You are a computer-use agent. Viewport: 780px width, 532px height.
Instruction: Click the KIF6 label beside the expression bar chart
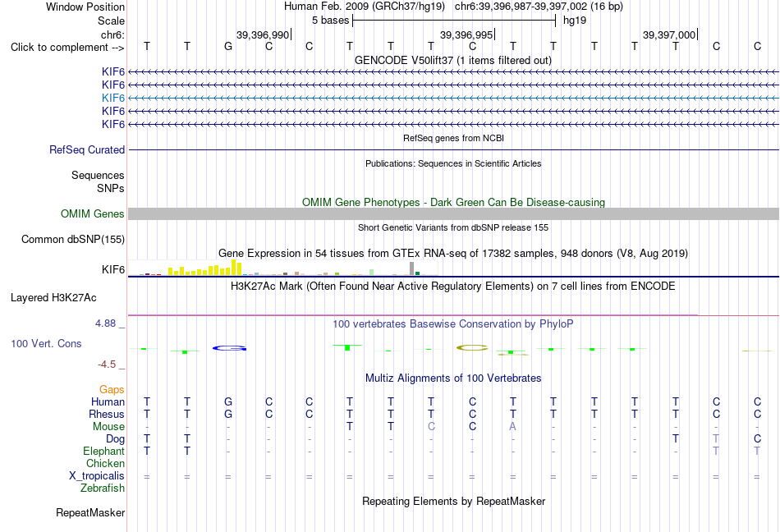[x=113, y=269]
